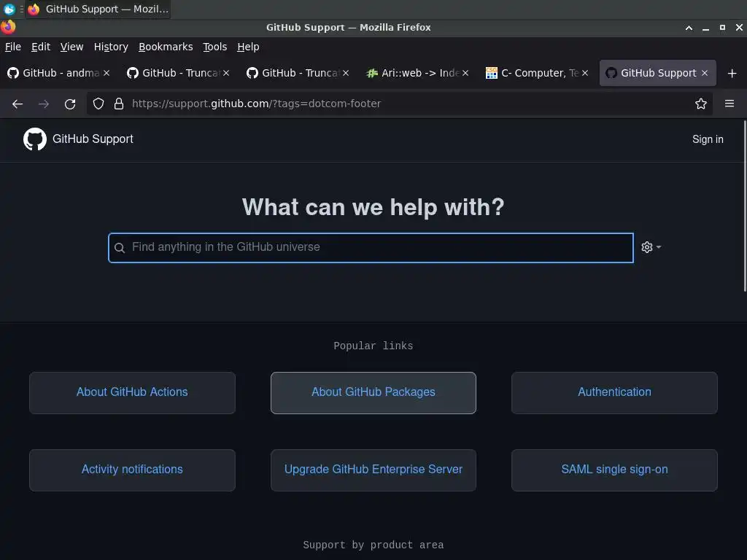The height and width of the screenshot is (560, 747).
Task: Close the GitHub Support tab
Action: 705,73
